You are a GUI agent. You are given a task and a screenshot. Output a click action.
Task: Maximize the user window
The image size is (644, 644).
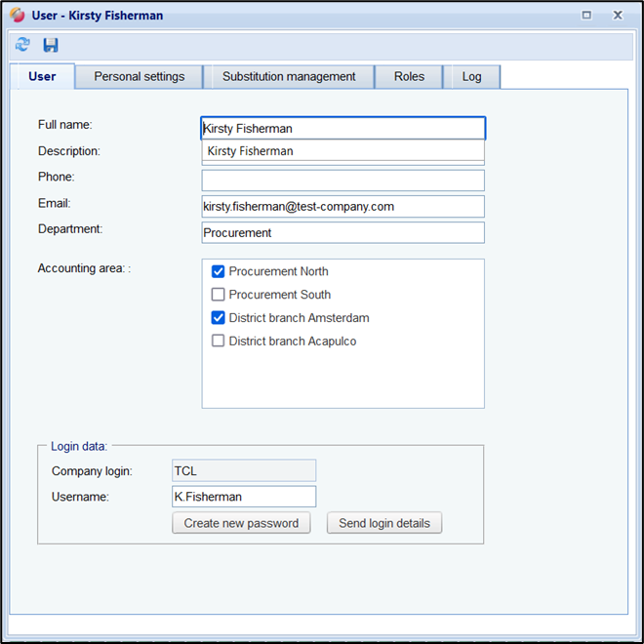(x=586, y=15)
